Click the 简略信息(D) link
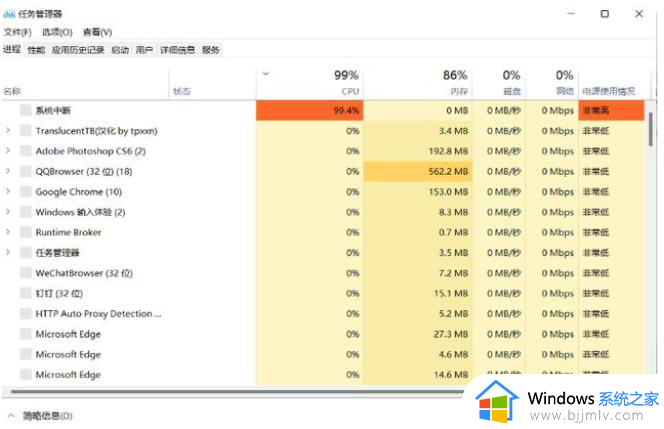 coord(47,416)
